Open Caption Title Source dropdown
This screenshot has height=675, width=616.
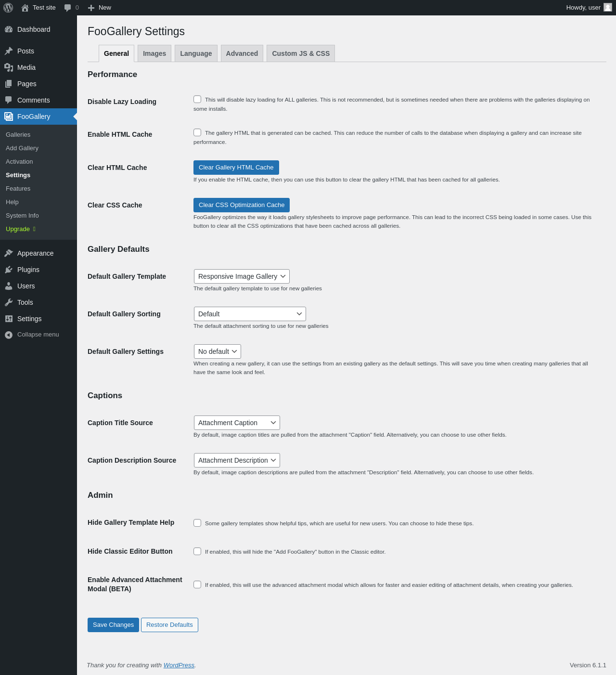237,423
